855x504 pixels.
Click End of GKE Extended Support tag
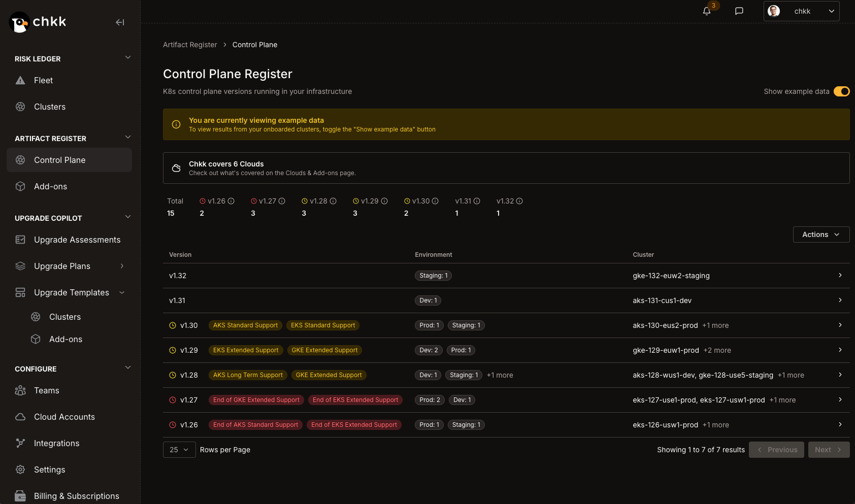256,400
